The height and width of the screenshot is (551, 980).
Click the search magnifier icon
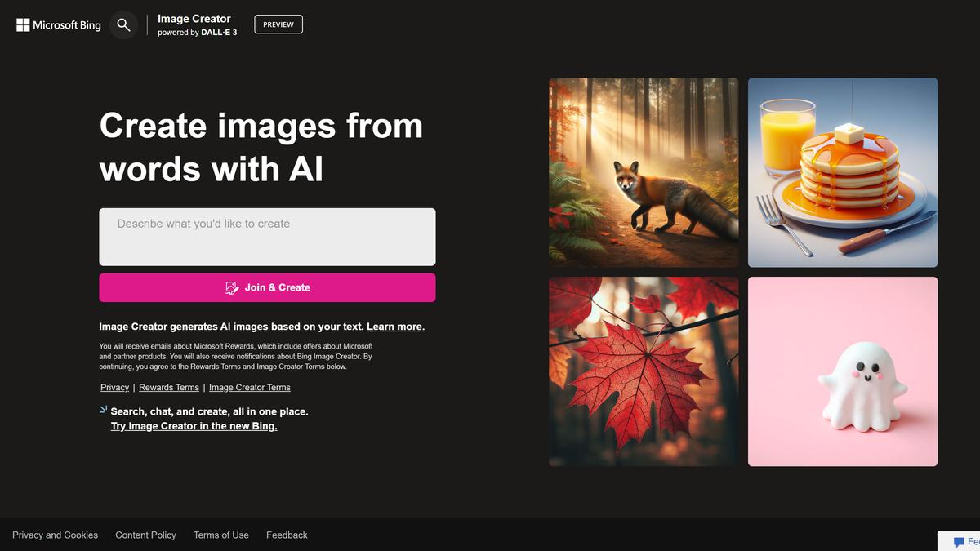coord(123,24)
